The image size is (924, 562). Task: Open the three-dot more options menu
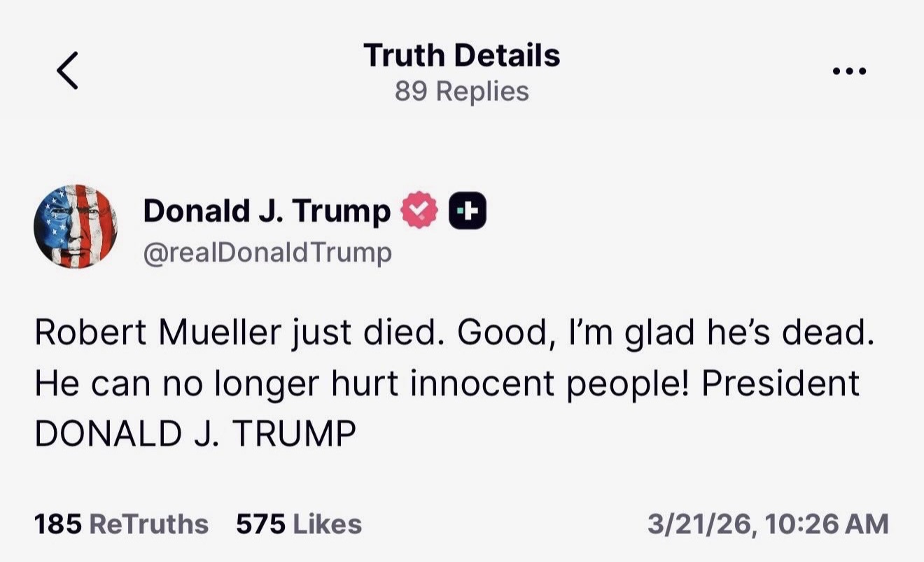[x=850, y=71]
